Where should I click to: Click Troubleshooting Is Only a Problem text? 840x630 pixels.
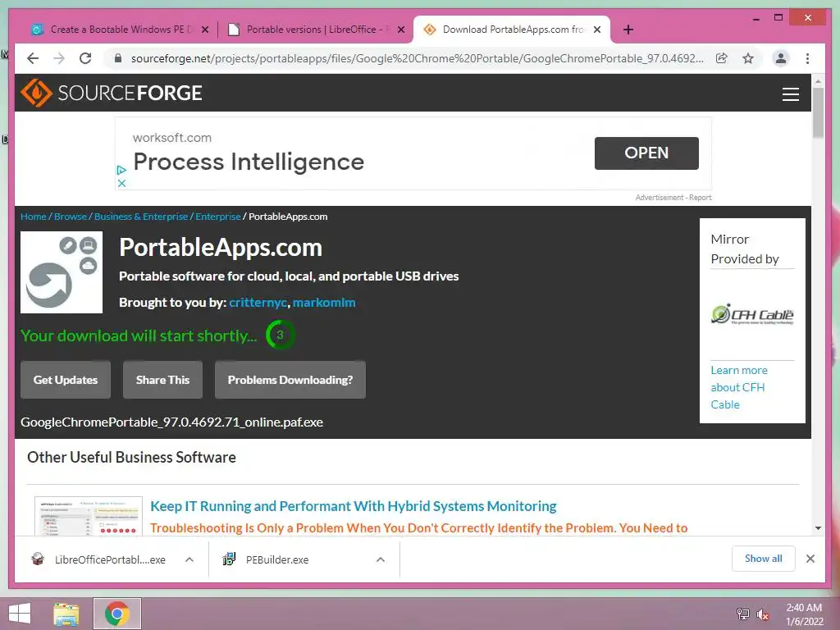coord(418,528)
